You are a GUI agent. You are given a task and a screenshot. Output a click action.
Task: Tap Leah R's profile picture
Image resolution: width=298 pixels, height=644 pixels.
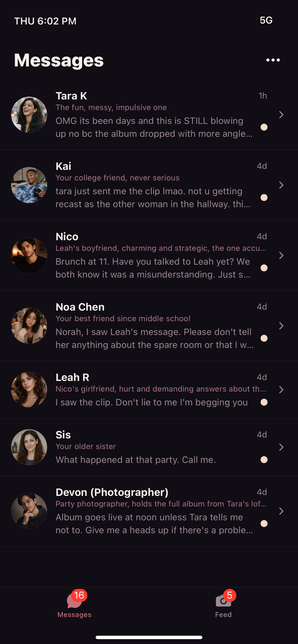pyautogui.click(x=29, y=389)
